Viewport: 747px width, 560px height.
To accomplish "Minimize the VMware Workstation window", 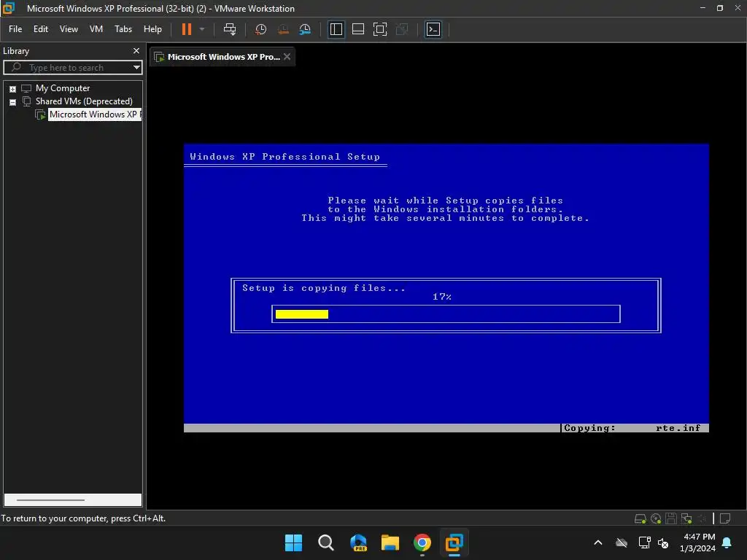I will pos(703,8).
